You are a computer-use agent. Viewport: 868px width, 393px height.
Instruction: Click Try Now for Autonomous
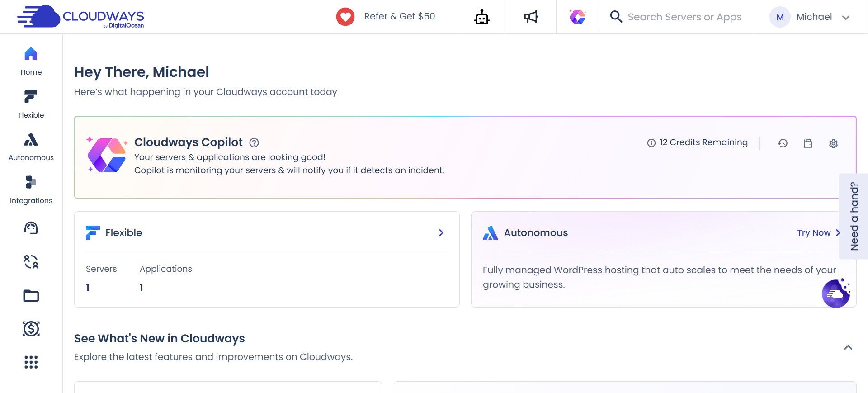tap(819, 232)
